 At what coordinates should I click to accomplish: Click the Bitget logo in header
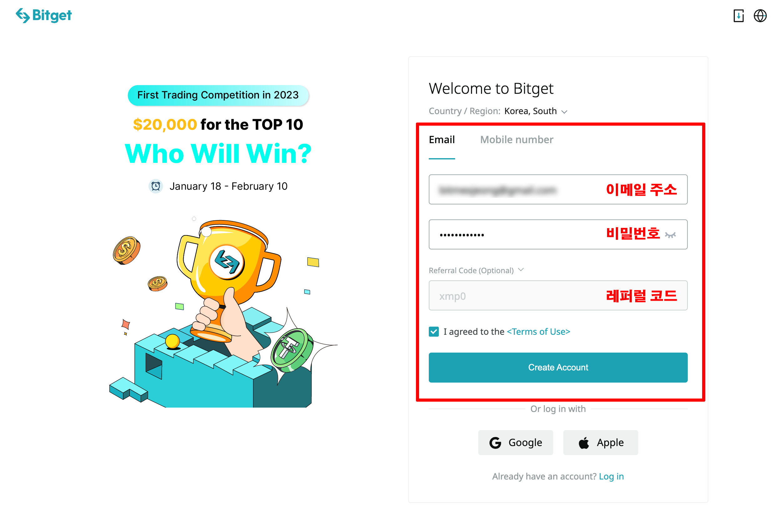[x=44, y=15]
